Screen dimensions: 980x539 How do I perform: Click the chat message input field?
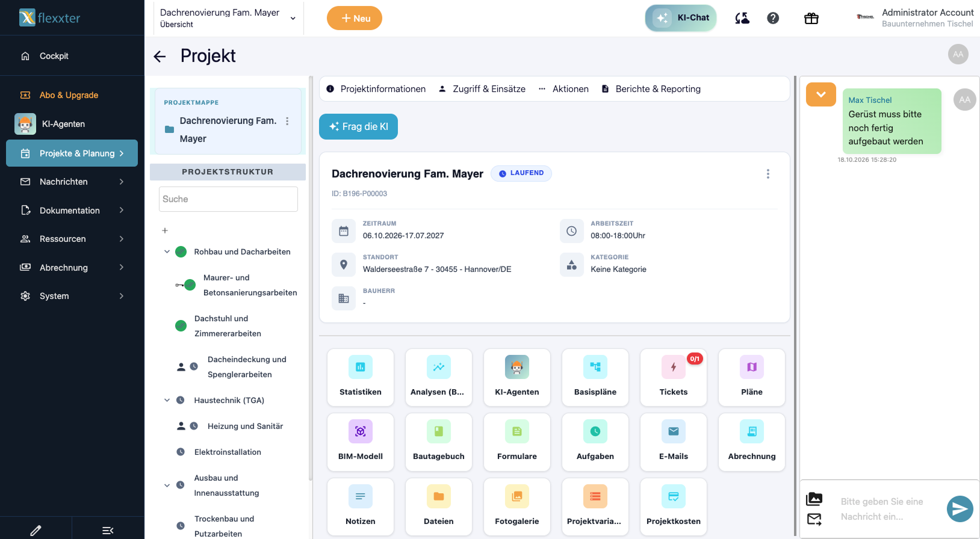(888, 509)
